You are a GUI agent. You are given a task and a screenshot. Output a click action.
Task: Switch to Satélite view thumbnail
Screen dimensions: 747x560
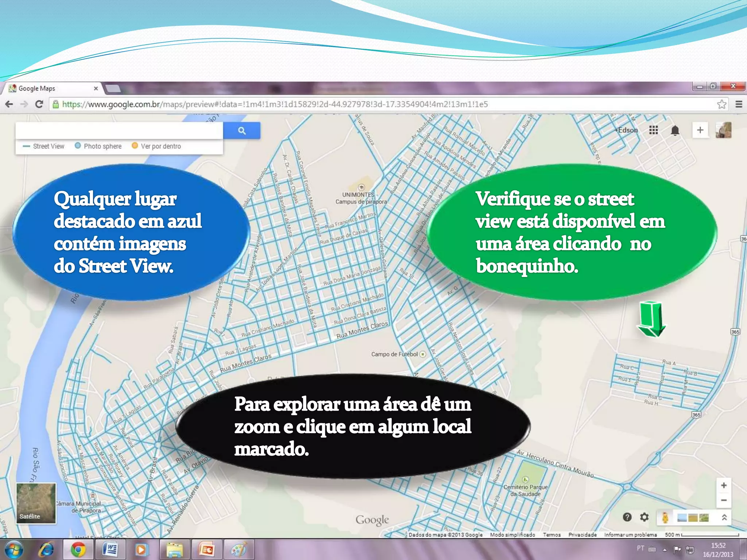point(36,503)
